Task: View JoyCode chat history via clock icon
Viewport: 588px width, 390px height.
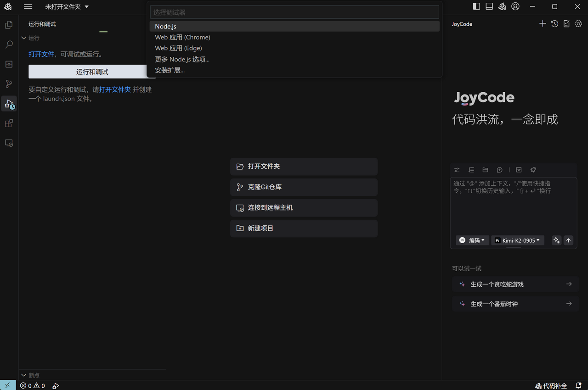Action: click(554, 23)
